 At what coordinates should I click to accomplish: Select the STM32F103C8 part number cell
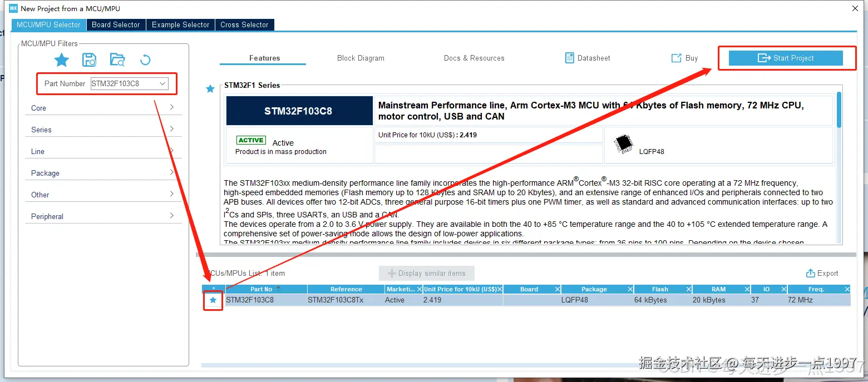(x=266, y=300)
